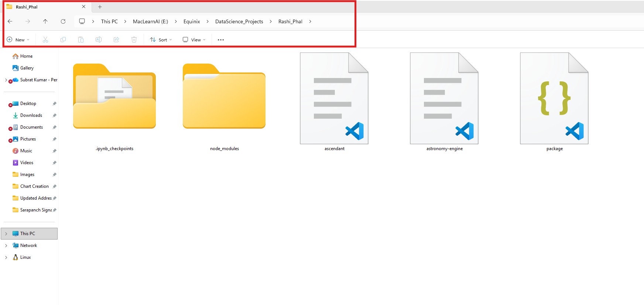Expand the Network tree node
The image size is (644, 305).
(x=6, y=245)
